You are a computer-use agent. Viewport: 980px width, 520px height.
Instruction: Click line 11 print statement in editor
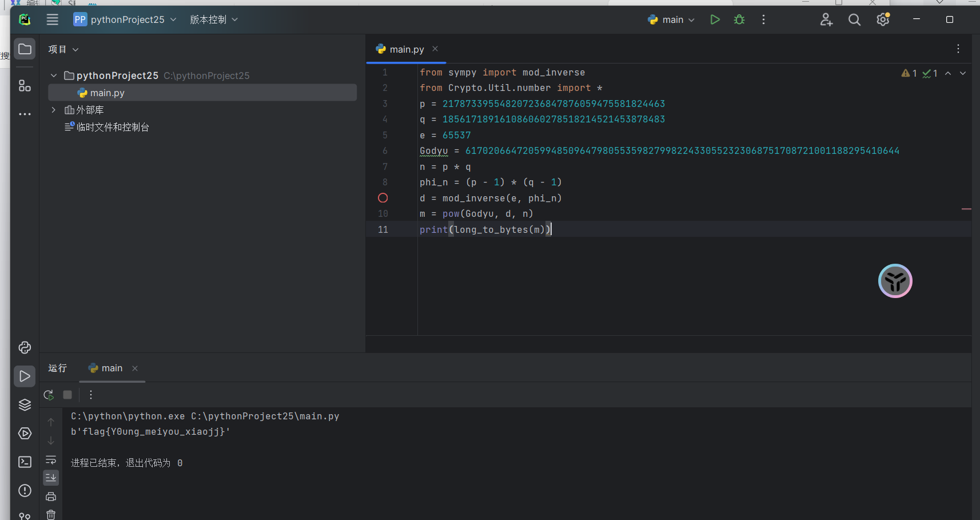[485, 229]
